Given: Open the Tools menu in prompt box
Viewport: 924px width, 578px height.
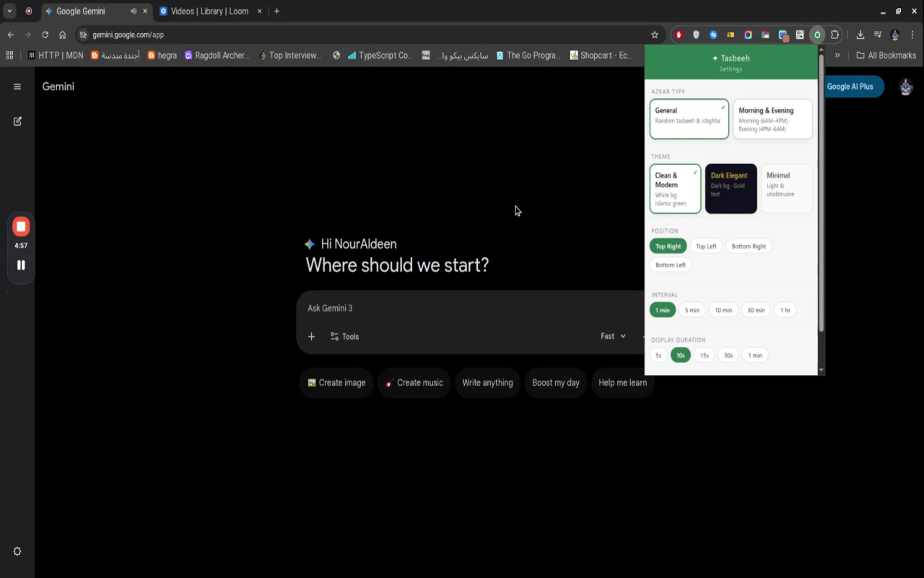Looking at the screenshot, I should (x=344, y=337).
